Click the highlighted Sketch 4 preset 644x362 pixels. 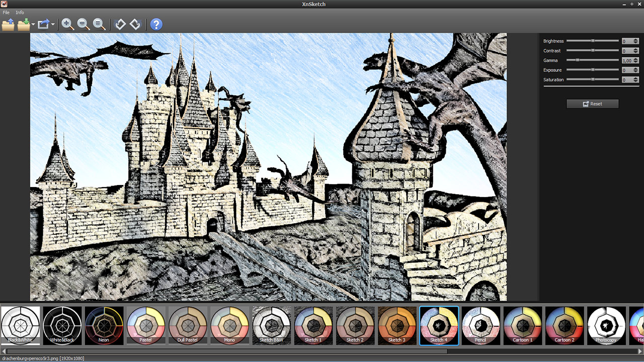(439, 326)
